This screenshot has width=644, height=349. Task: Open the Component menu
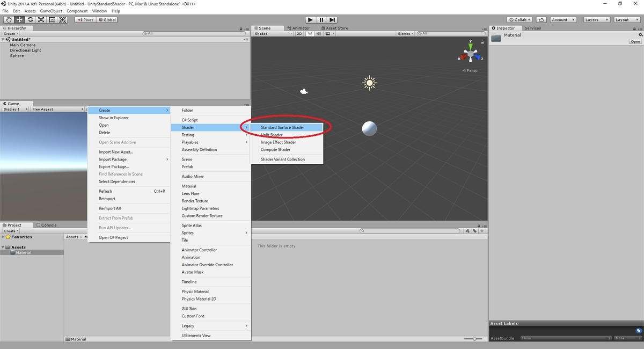point(77,11)
